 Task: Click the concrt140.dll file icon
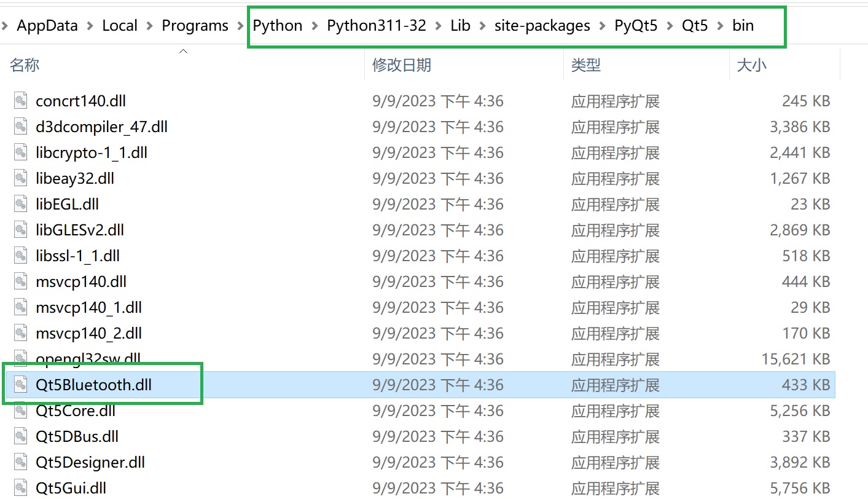[21, 101]
